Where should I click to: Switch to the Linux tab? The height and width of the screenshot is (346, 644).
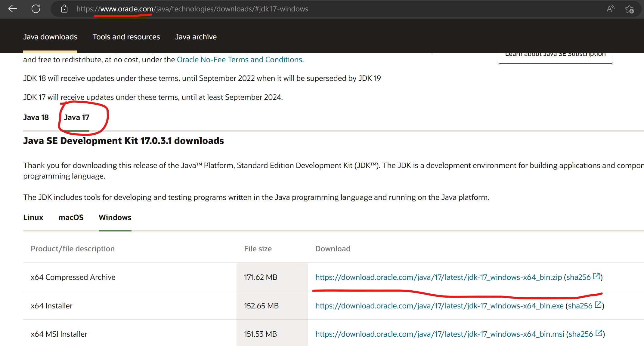tap(33, 217)
